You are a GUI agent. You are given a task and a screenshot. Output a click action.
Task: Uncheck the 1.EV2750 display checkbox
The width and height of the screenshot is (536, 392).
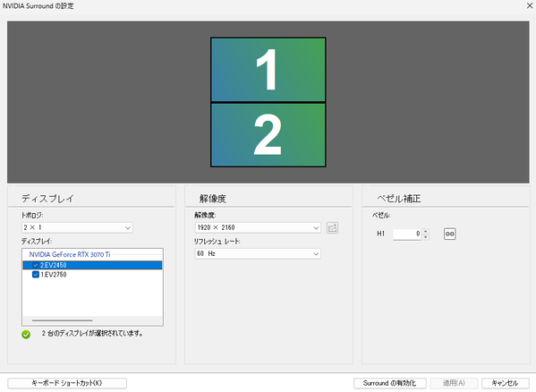click(x=36, y=275)
